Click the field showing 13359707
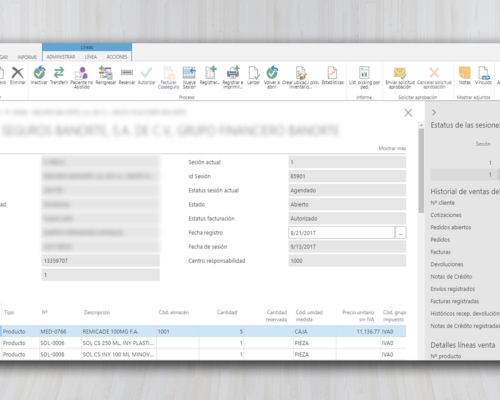 (101, 261)
